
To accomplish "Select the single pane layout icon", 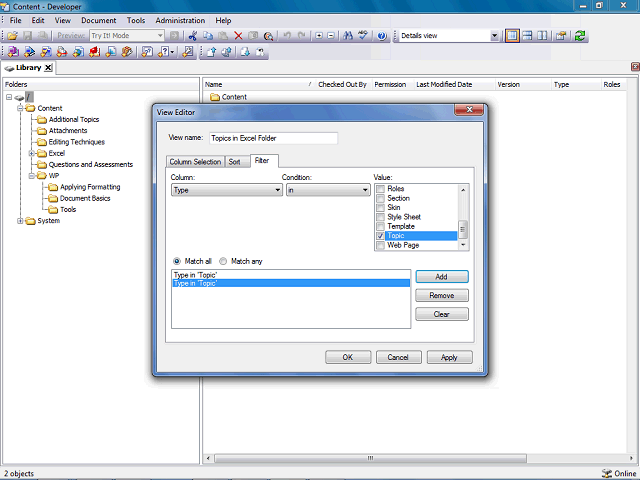I will pyautogui.click(x=512, y=36).
